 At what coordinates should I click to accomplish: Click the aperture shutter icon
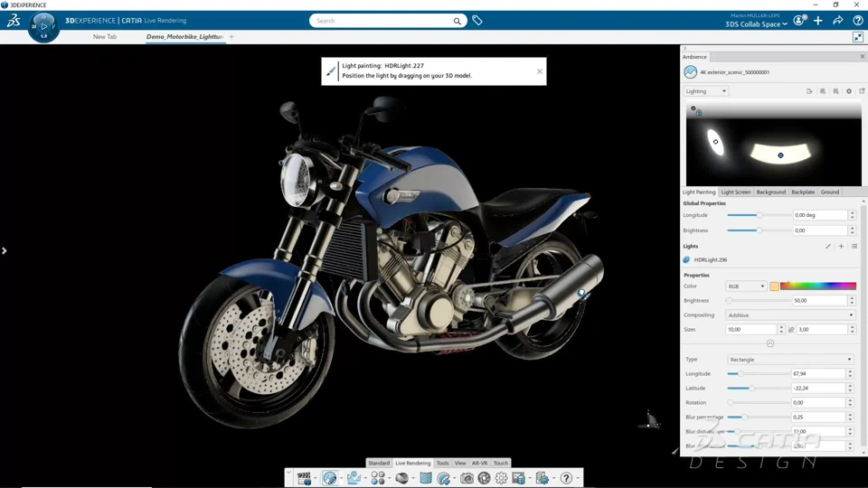tap(485, 478)
